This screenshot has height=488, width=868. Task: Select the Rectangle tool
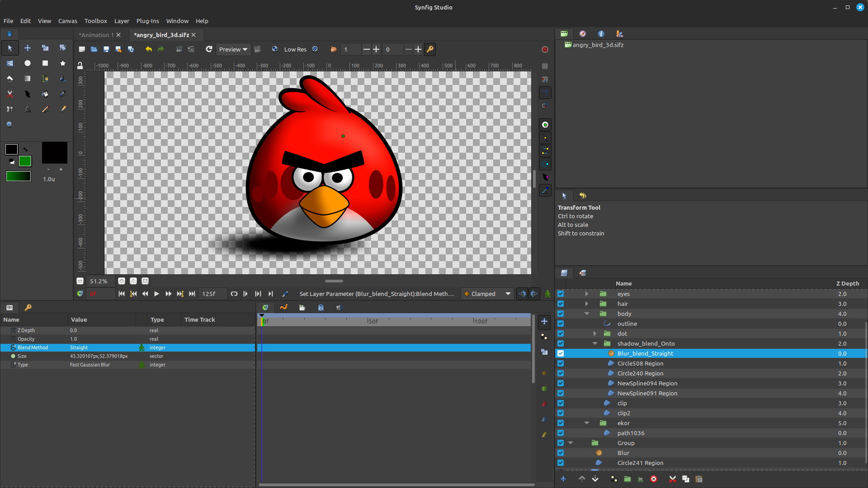(x=45, y=63)
